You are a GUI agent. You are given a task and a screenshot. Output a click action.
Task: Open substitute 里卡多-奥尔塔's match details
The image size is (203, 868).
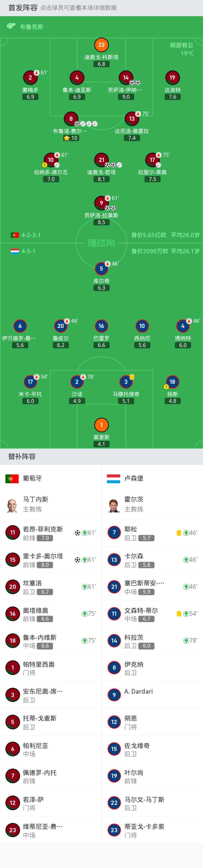click(50, 560)
